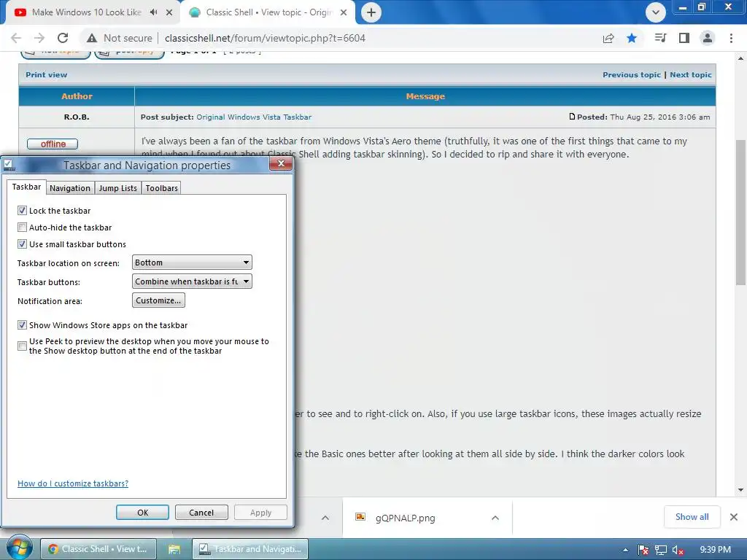Click the browser forward arrow
This screenshot has width=747, height=560.
(39, 38)
